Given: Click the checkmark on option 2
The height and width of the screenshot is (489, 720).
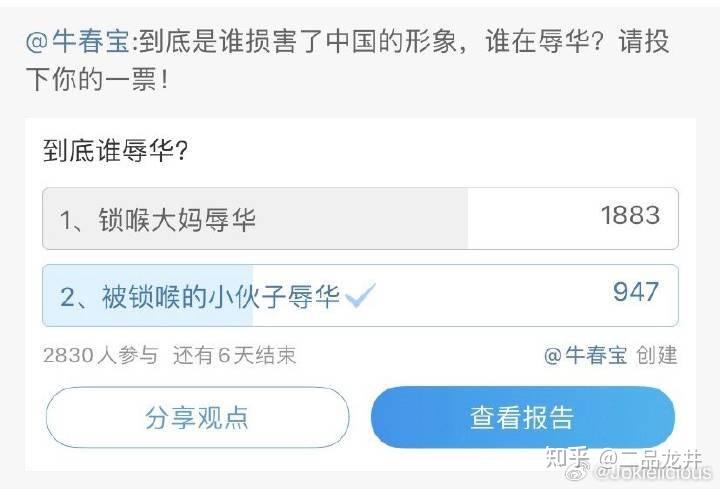Looking at the screenshot, I should pos(360,296).
